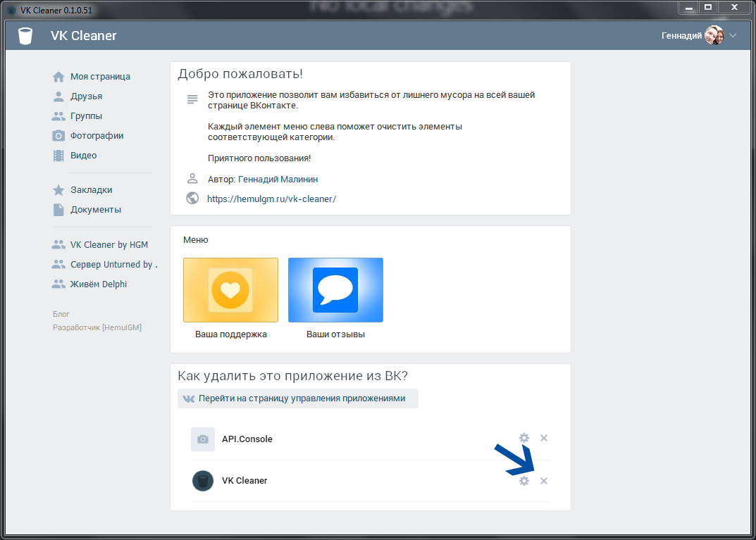Click the film strip icon beside Видео
756x540 pixels.
coord(58,156)
